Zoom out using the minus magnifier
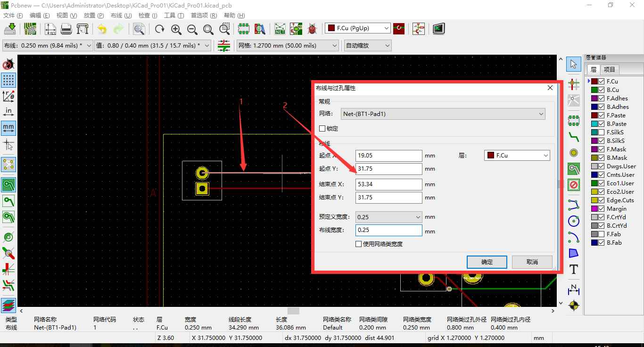 (x=192, y=29)
